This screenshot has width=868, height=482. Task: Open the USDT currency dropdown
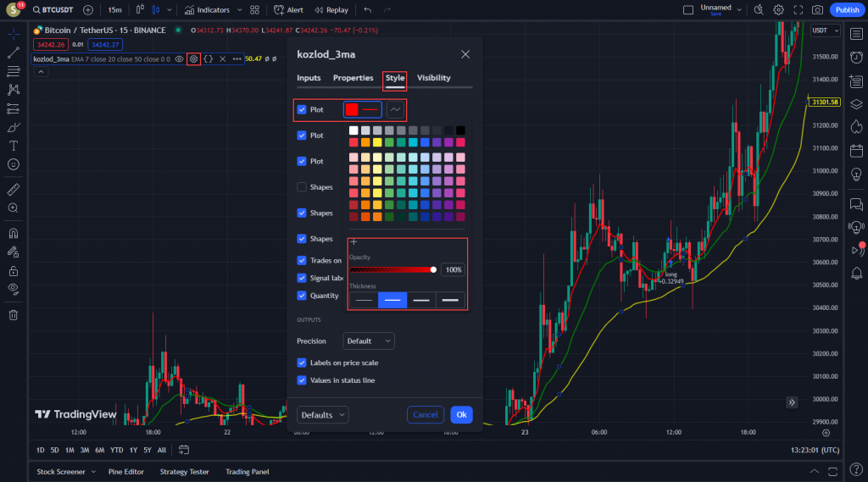pos(826,30)
